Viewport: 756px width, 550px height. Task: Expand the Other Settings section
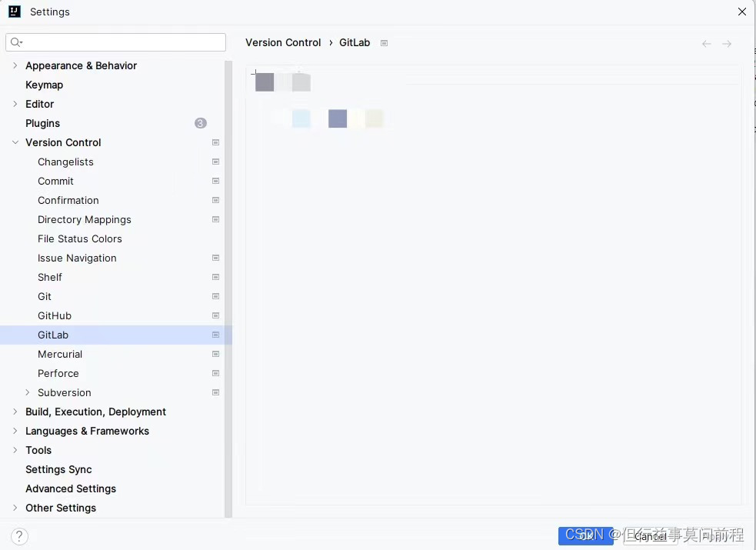15,508
